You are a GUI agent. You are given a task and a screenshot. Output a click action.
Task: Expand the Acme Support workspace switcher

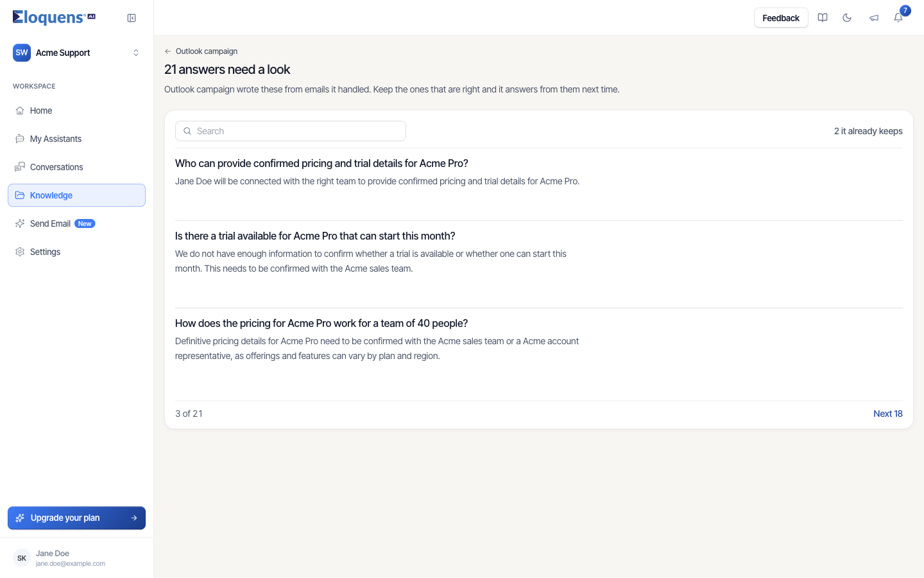[x=77, y=53]
